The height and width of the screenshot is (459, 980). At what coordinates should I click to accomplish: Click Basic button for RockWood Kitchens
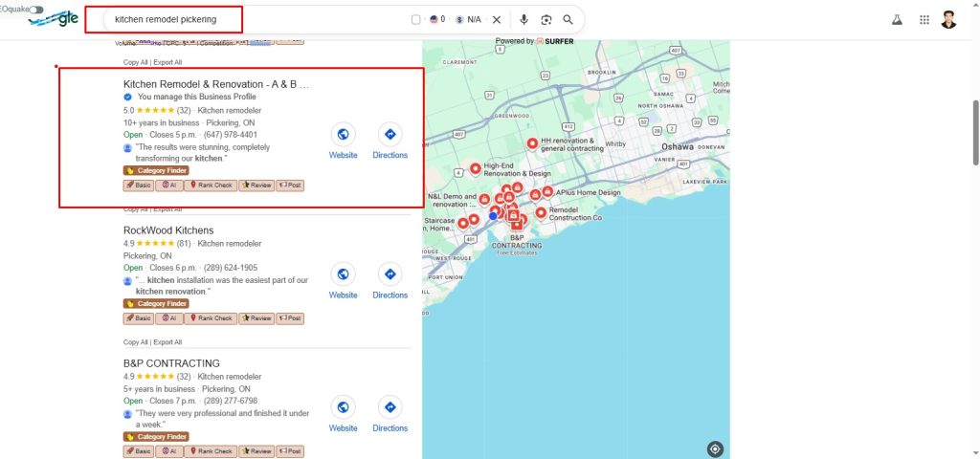tap(138, 318)
